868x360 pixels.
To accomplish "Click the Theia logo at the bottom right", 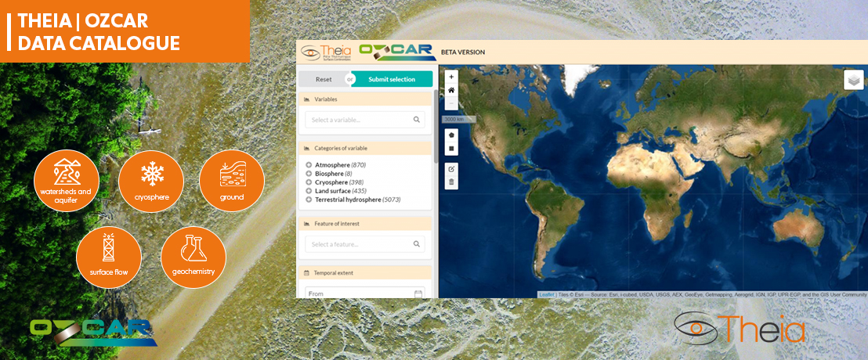I will click(x=740, y=328).
